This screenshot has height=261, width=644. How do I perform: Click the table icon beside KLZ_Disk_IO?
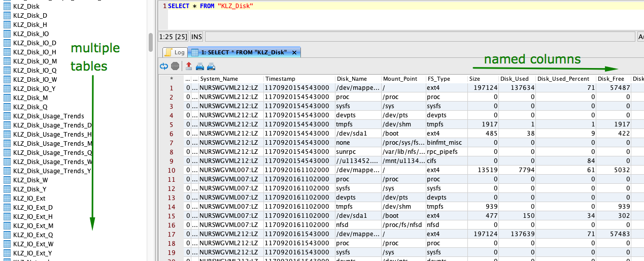pos(7,34)
